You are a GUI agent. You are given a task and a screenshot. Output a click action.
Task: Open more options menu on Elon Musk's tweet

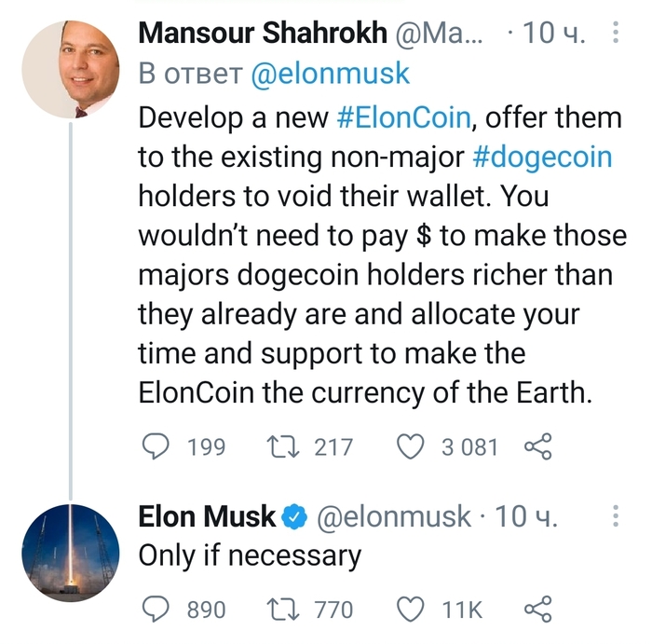pos(616,516)
